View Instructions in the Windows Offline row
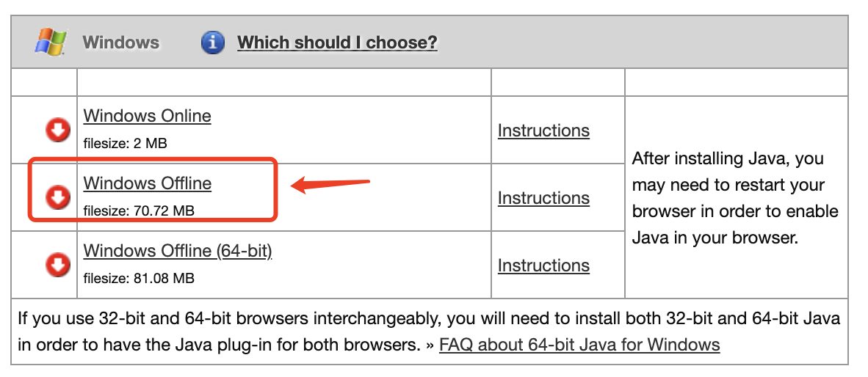This screenshot has height=377, width=868. pos(543,198)
